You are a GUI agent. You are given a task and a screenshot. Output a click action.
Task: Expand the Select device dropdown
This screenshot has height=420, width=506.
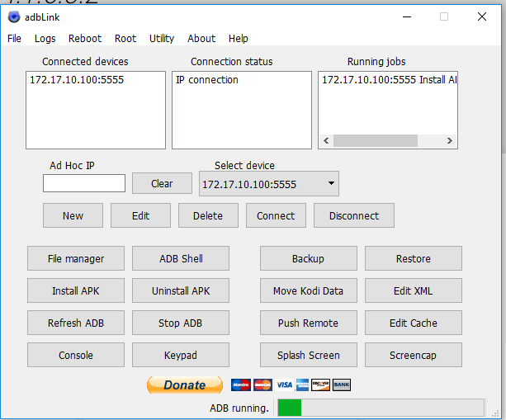tap(269, 184)
